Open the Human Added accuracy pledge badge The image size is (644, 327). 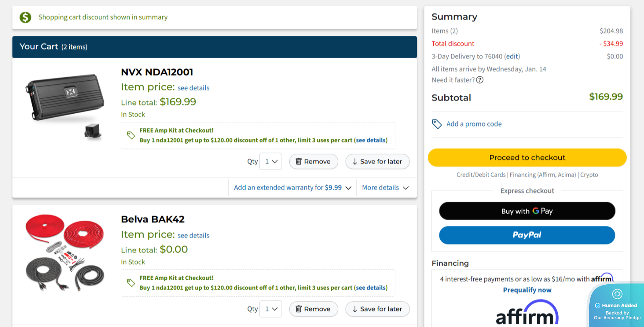pos(617,305)
